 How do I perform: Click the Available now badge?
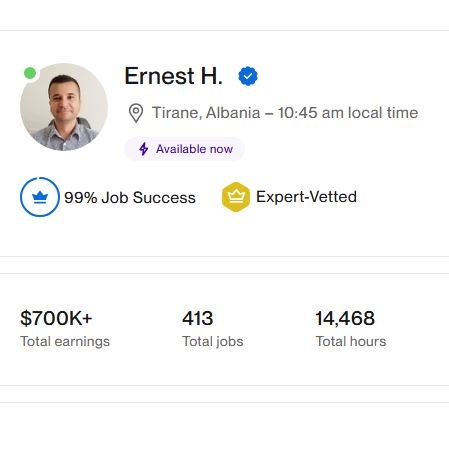click(x=184, y=149)
